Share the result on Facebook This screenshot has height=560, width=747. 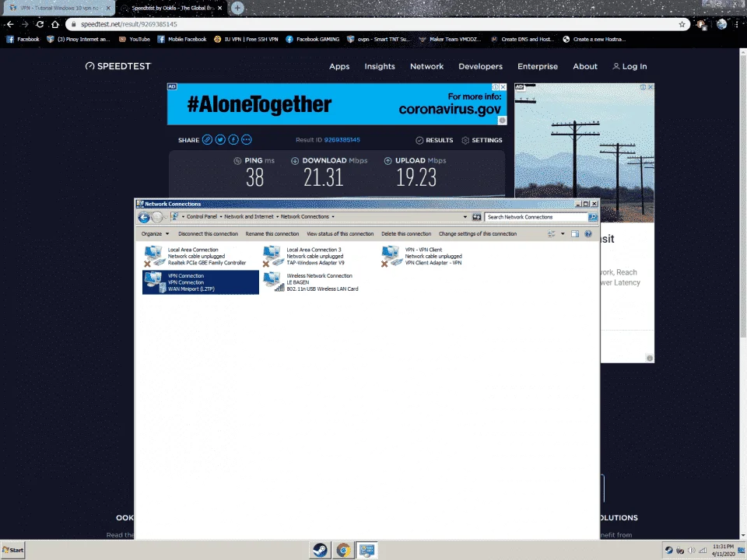pos(233,139)
